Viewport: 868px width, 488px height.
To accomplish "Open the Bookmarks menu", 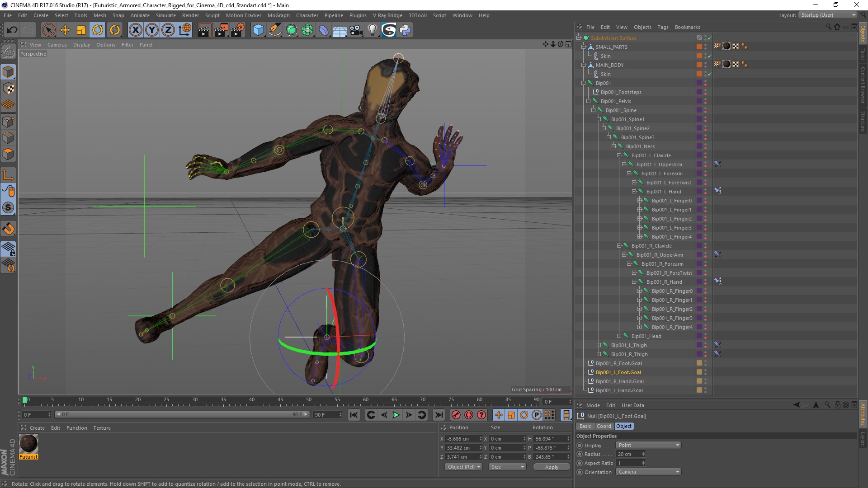I will (687, 27).
